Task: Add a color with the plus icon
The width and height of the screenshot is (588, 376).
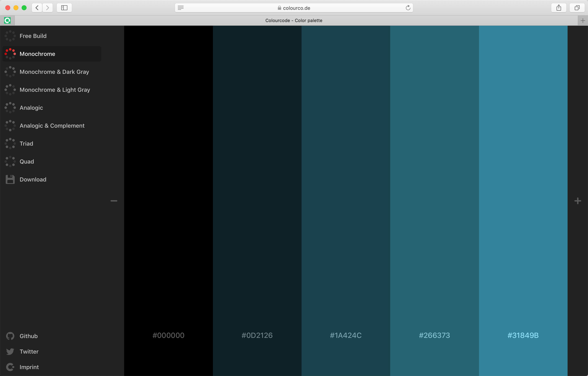Action: [x=578, y=201]
